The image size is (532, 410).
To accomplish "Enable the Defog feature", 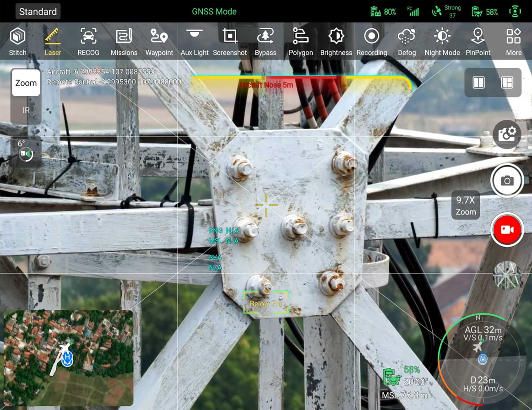I will (x=407, y=42).
